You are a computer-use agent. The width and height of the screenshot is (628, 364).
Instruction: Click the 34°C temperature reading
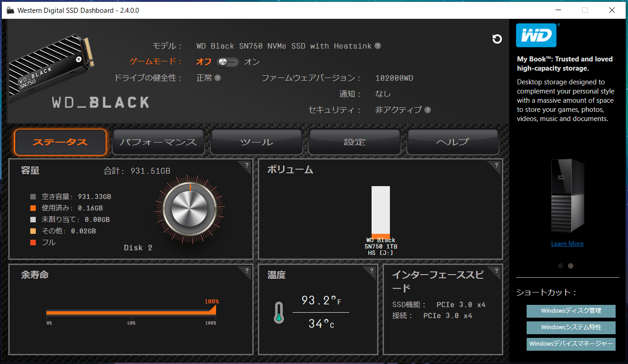click(321, 324)
